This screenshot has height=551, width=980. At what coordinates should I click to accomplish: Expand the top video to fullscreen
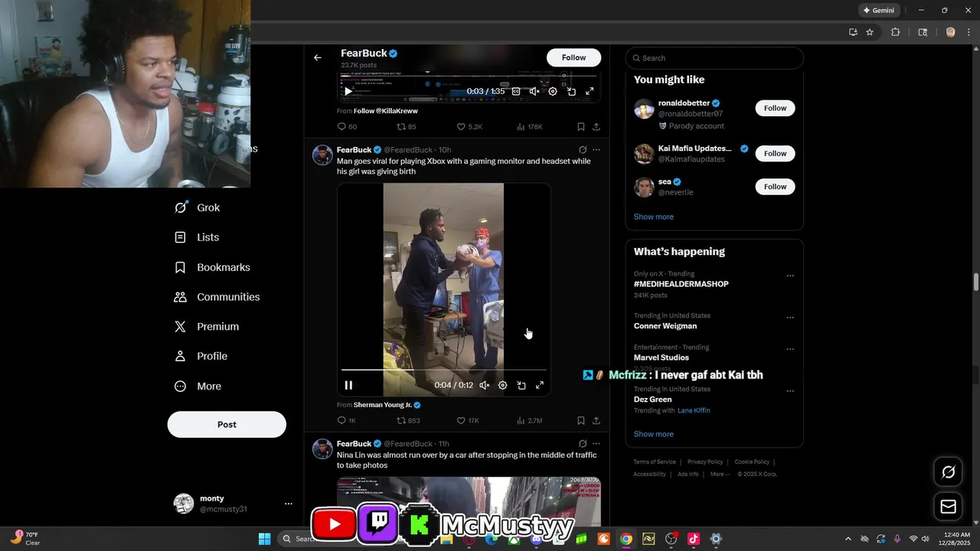(x=590, y=91)
